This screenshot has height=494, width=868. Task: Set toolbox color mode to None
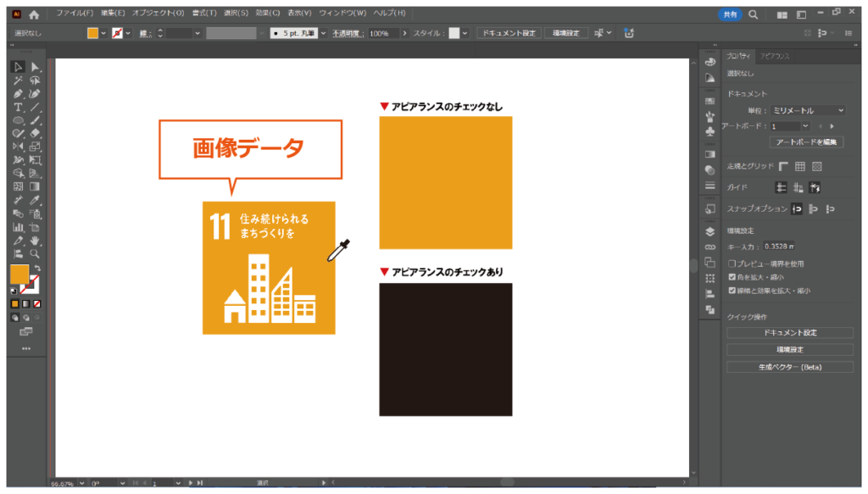tap(37, 303)
